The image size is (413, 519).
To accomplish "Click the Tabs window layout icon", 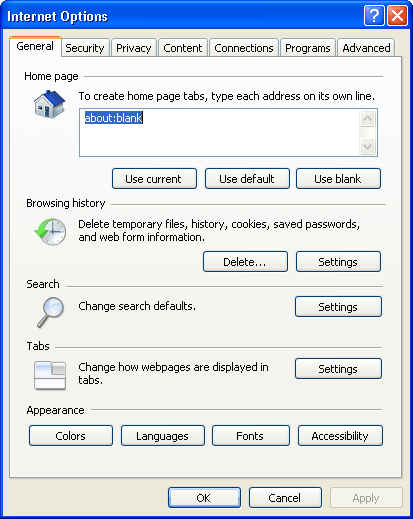I will click(50, 375).
